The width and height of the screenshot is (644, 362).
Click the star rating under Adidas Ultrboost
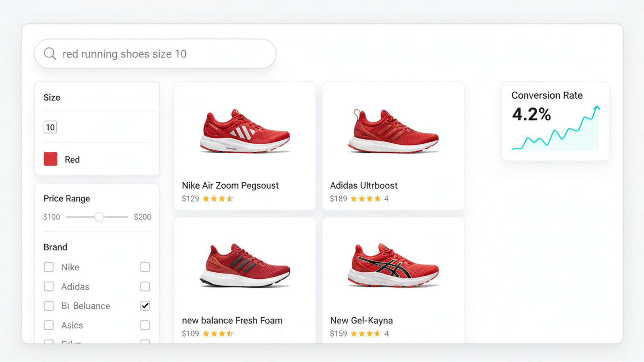365,199
